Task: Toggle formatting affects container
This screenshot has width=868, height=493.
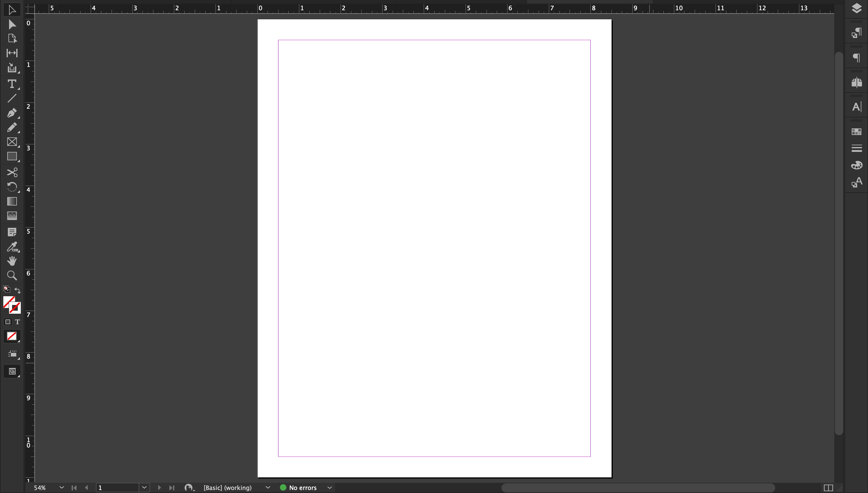Action: click(8, 322)
